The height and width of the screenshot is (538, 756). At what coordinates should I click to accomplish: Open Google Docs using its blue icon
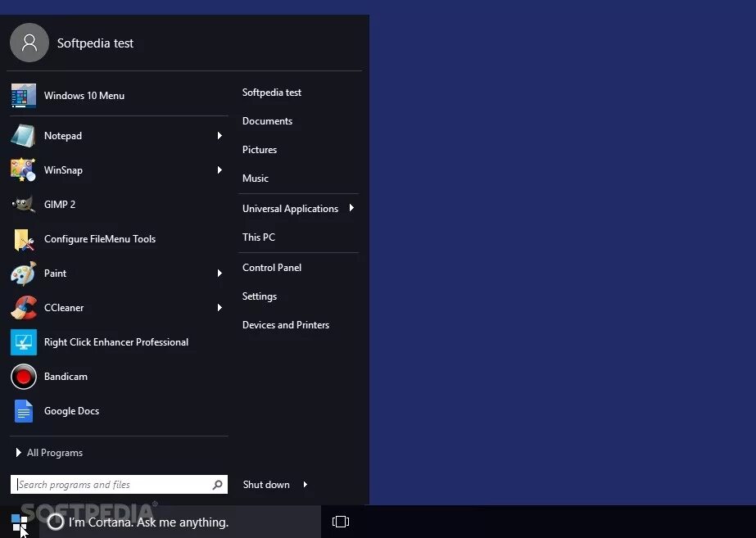coord(24,411)
